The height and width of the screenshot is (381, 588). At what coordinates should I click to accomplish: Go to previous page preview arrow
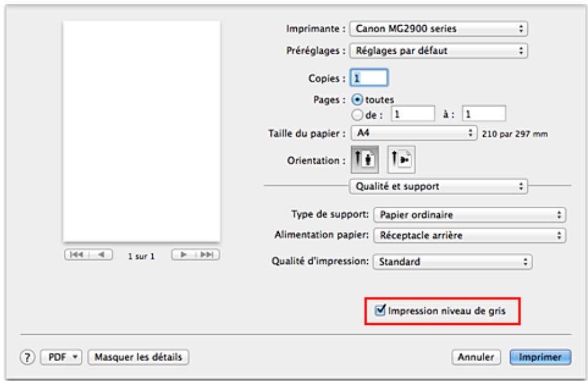tap(101, 255)
